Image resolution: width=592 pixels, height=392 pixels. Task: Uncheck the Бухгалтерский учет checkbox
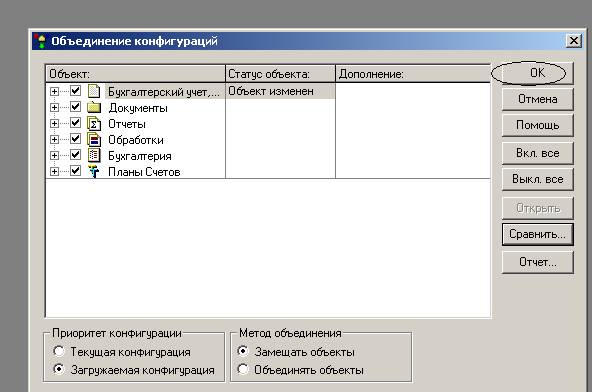[x=76, y=91]
